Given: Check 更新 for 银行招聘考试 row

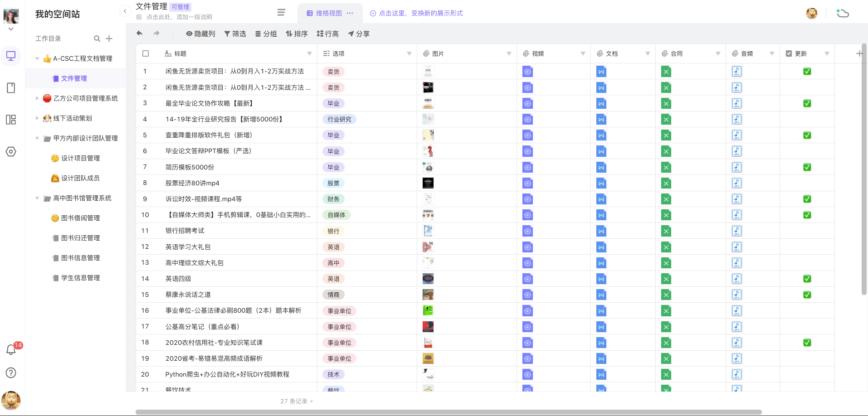Looking at the screenshot, I should click(x=807, y=231).
